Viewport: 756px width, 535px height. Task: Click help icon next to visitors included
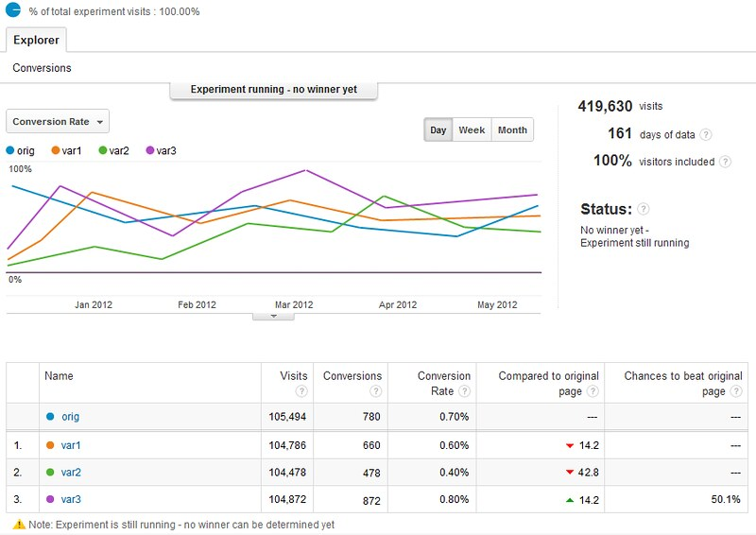[x=725, y=162]
